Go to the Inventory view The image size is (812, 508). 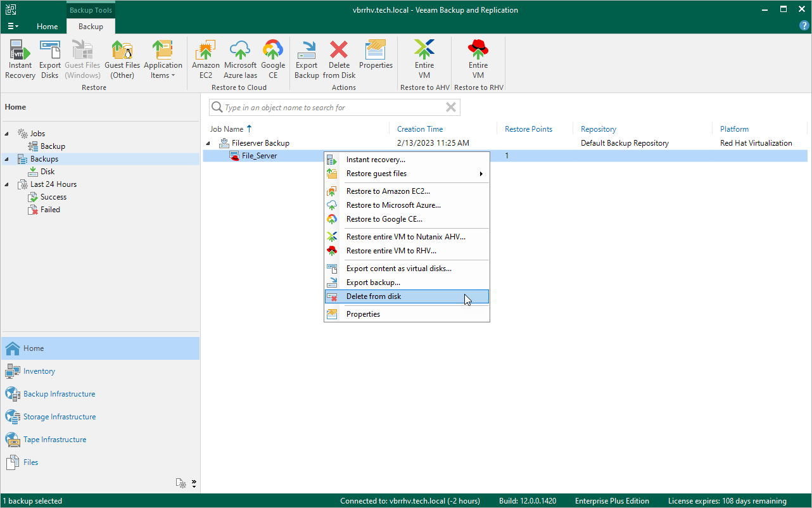[x=100, y=371]
